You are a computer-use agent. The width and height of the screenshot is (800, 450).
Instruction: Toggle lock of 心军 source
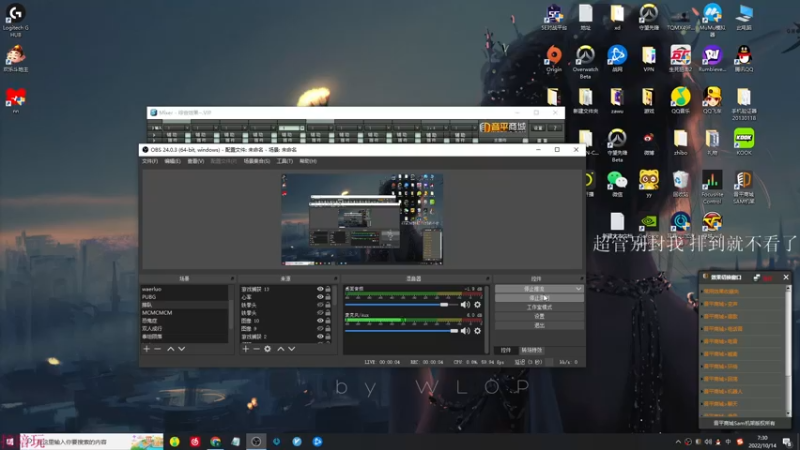328,297
